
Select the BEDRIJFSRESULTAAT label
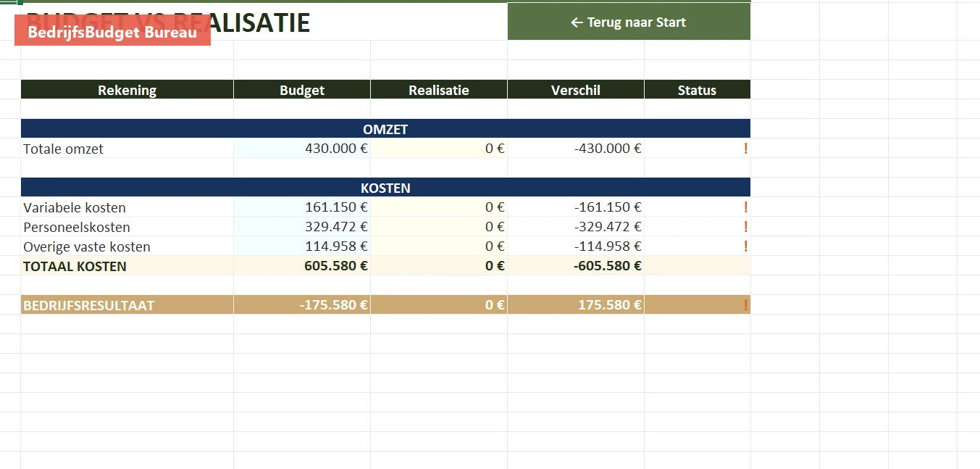pos(127,305)
